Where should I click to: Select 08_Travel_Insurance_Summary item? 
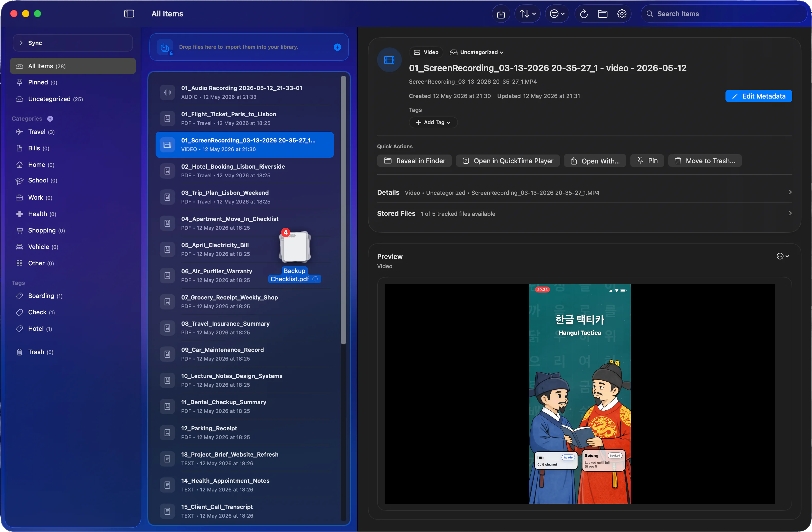tap(245, 328)
